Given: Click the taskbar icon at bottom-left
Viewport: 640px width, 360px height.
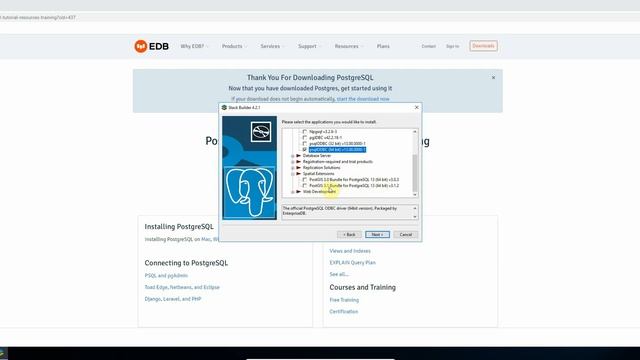Looking at the screenshot, I should [x=3, y=354].
